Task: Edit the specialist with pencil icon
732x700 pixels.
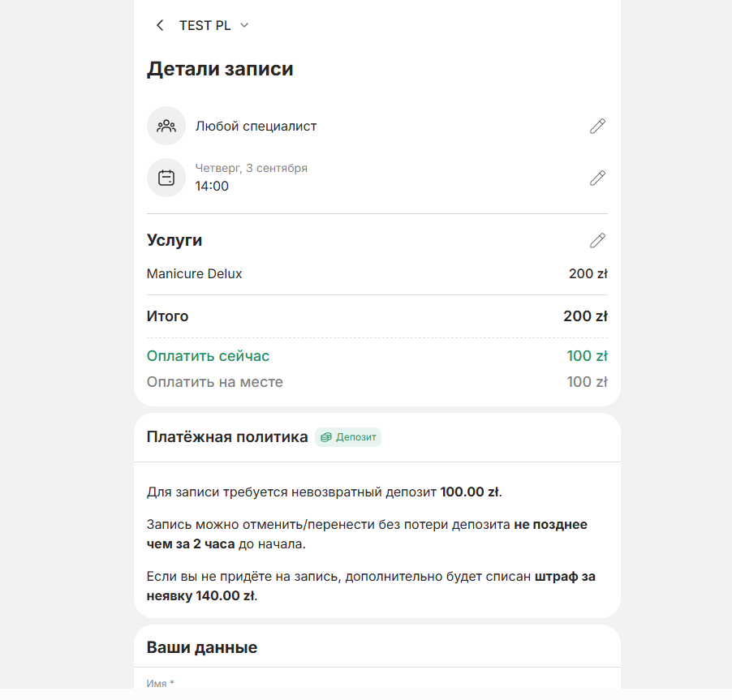Action: click(x=597, y=126)
